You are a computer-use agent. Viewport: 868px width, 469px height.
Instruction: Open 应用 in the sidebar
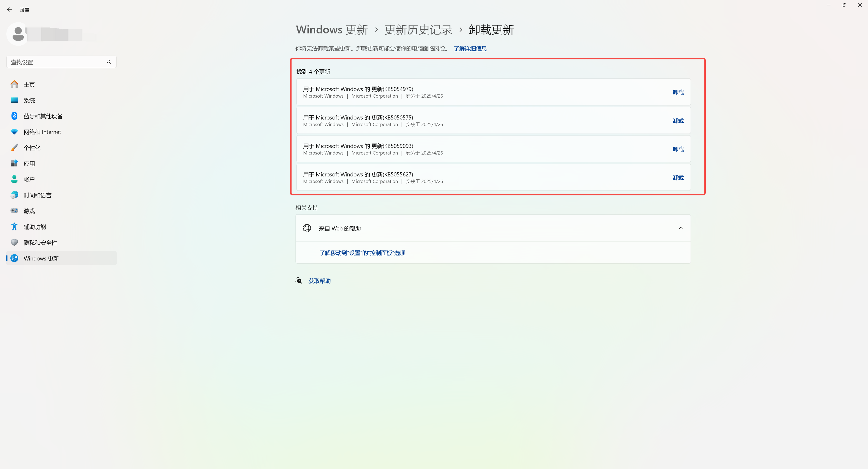[29, 164]
